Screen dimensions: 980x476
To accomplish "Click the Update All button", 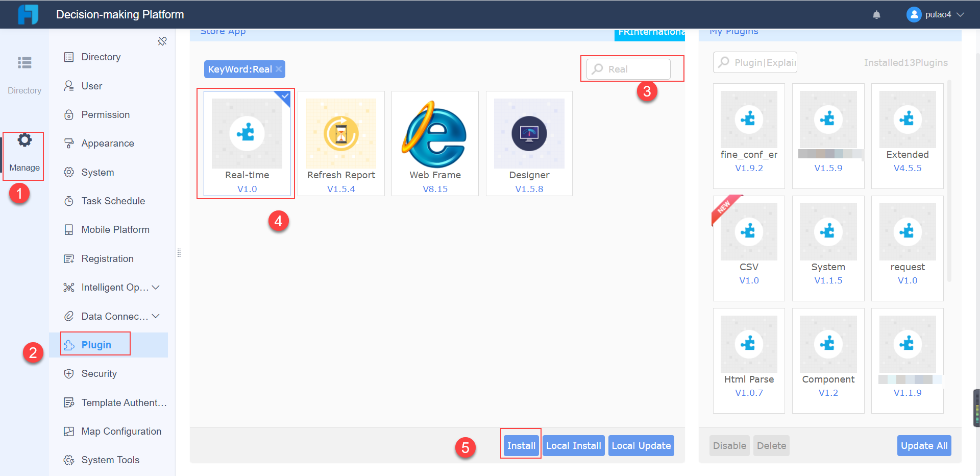I will (x=924, y=446).
